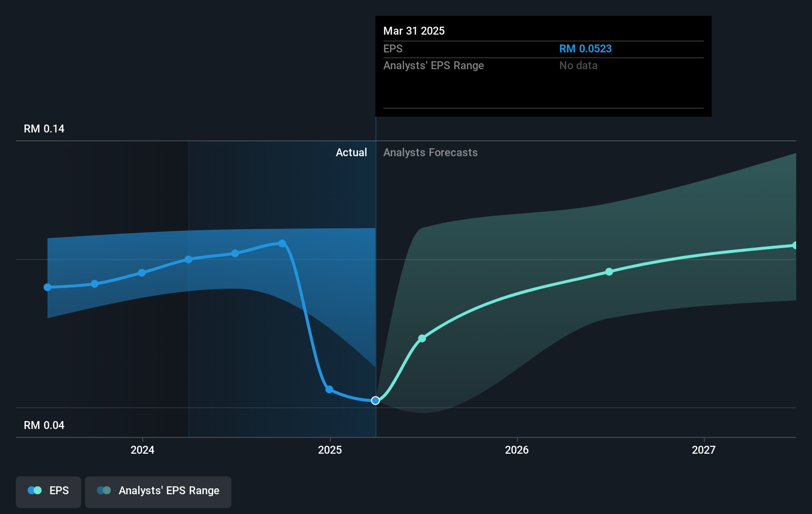Click the EPS legend dot icon
Viewport: 812px width, 514px height.
click(x=34, y=490)
